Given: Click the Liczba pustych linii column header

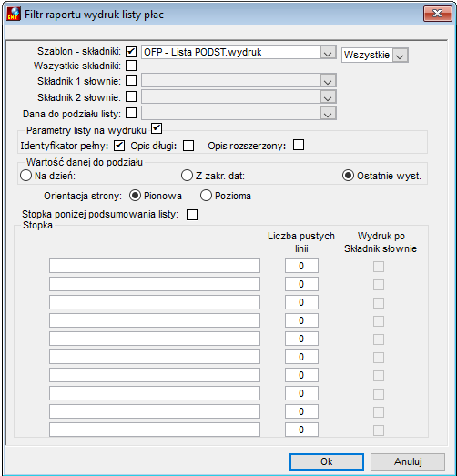Looking at the screenshot, I should [x=301, y=242].
